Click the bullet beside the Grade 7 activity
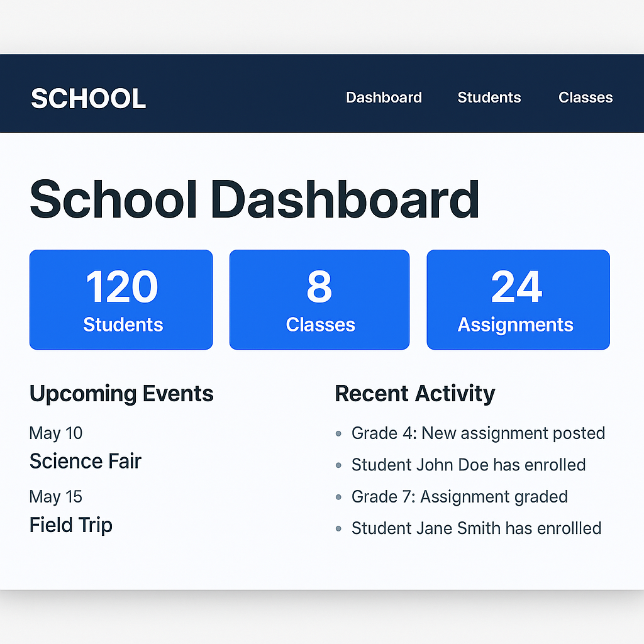Screen dimensions: 644x644 (x=339, y=497)
